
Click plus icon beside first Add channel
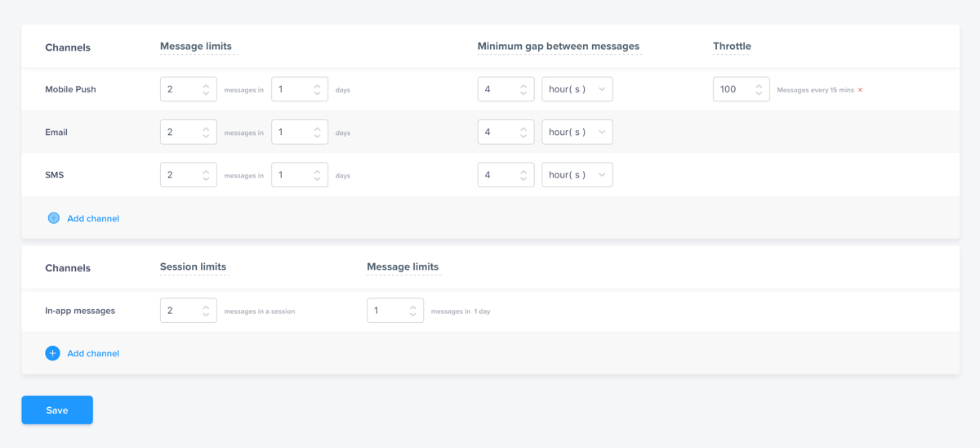(x=53, y=218)
